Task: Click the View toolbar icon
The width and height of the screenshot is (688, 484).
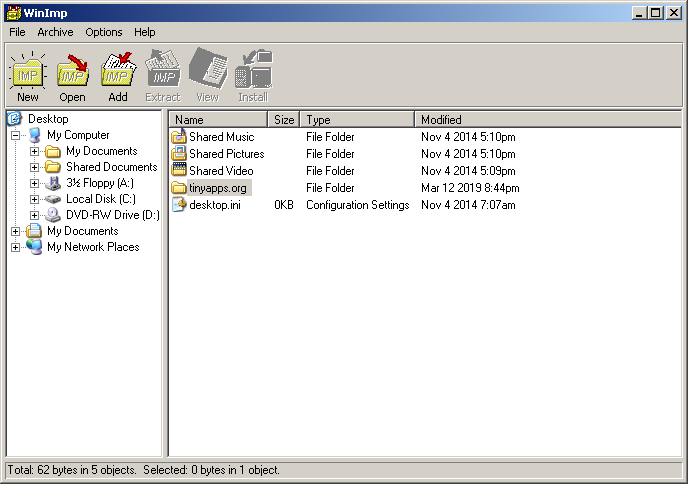Action: 207,72
